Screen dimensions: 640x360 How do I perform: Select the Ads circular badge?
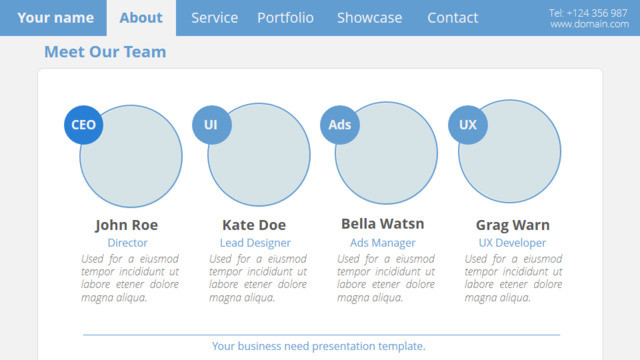pos(340,125)
